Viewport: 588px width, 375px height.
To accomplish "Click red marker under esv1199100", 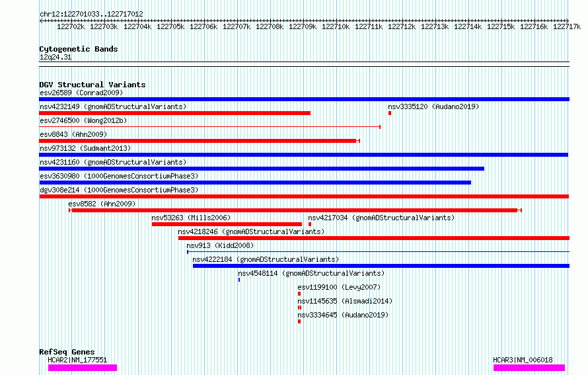I will (299, 294).
